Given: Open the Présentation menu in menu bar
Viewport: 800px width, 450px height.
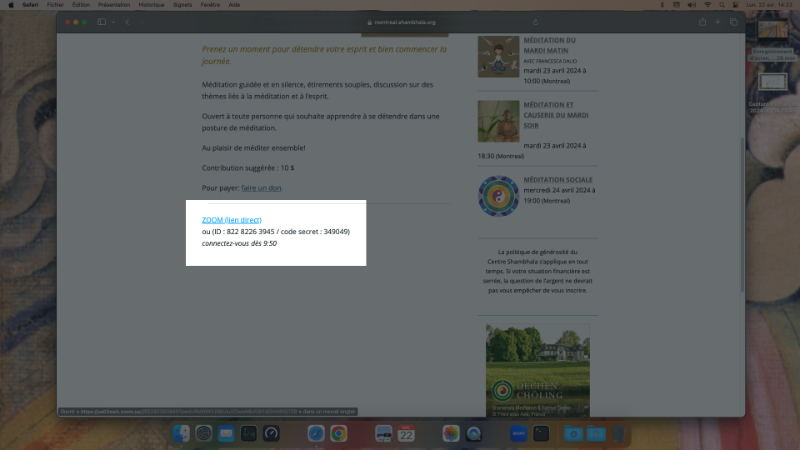Looking at the screenshot, I should [x=112, y=4].
